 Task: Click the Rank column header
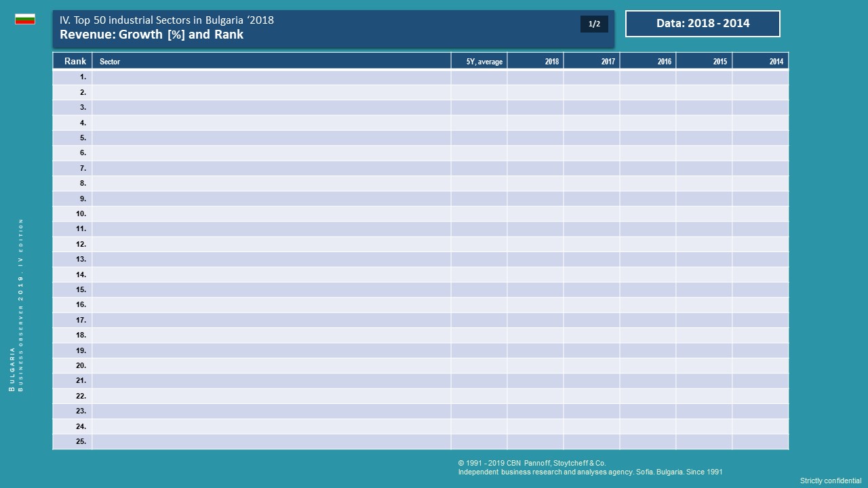click(x=73, y=61)
